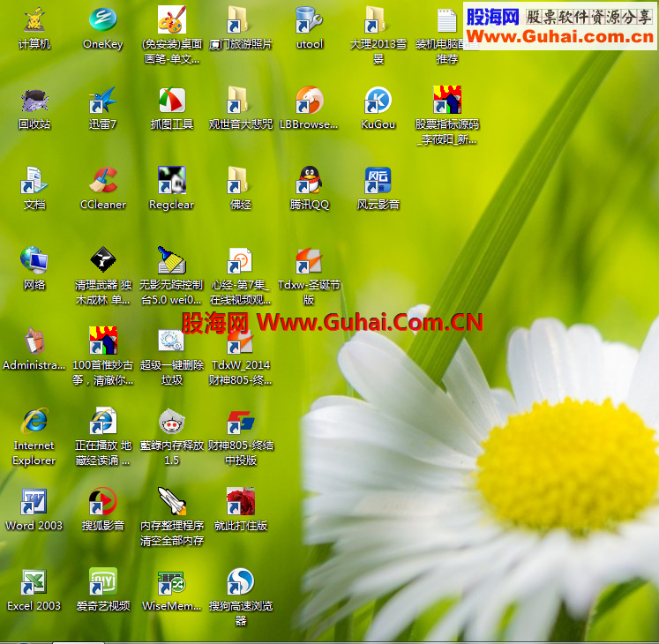Launch 搜狐影音 player
Image resolution: width=659 pixels, height=644 pixels.
[103, 501]
